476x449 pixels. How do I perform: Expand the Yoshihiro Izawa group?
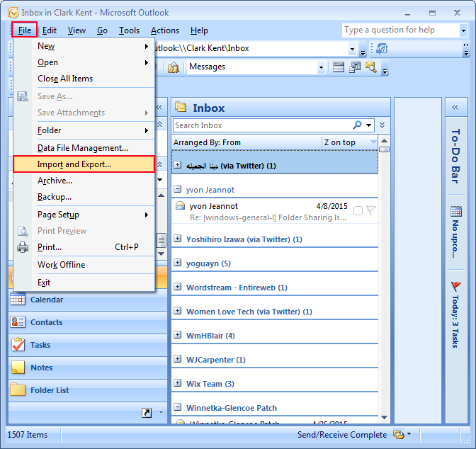177,239
